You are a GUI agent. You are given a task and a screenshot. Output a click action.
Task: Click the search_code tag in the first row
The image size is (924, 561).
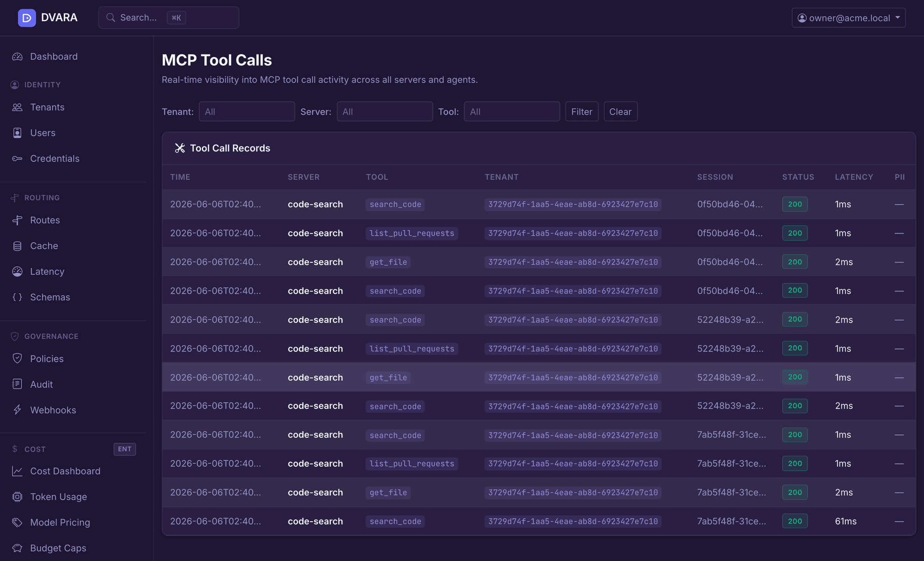point(395,204)
